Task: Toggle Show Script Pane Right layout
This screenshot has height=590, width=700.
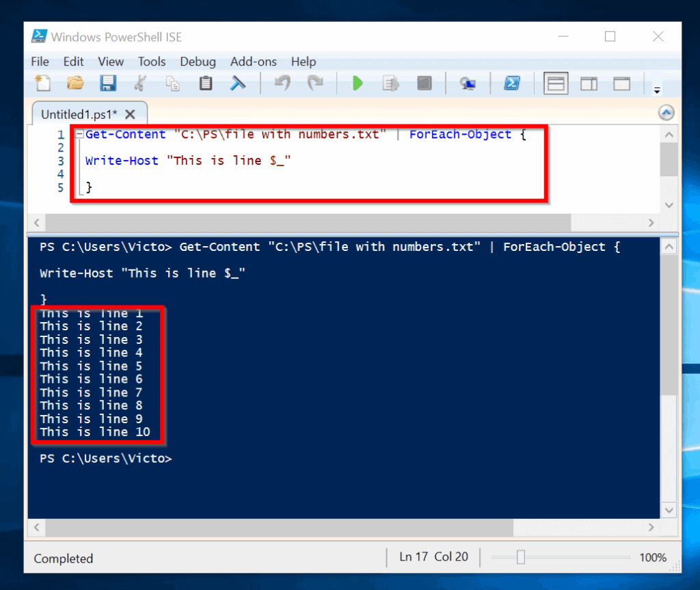Action: pos(589,83)
